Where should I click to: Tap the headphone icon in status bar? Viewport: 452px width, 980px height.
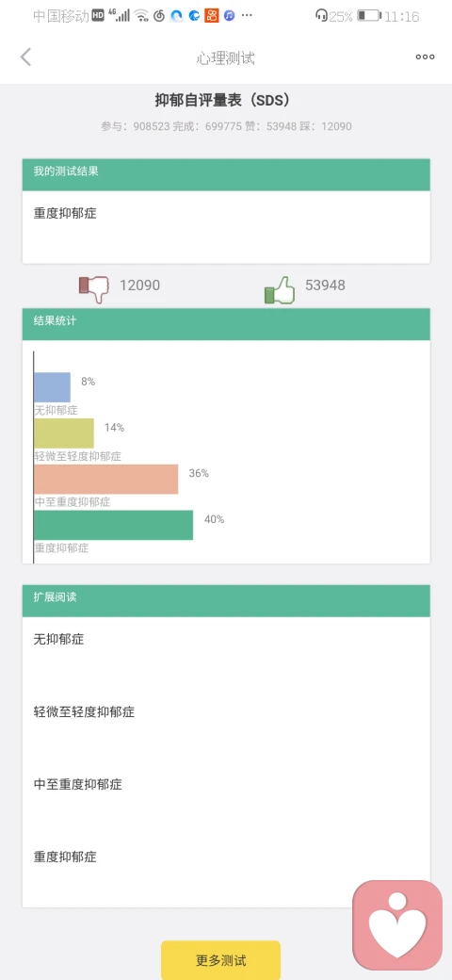point(321,16)
